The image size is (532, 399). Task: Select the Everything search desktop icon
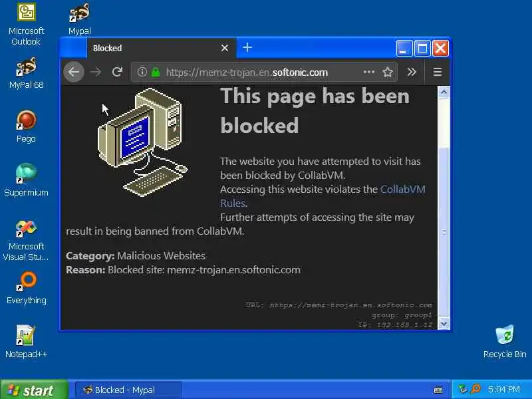pos(26,289)
